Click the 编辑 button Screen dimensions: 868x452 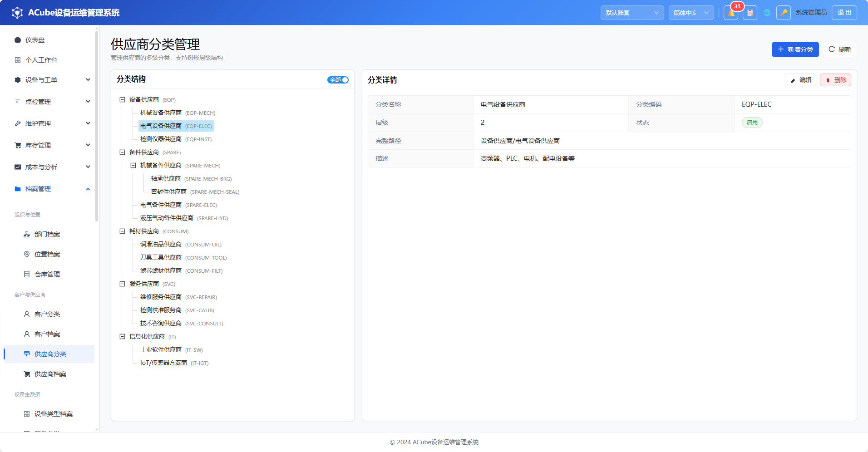pos(800,80)
